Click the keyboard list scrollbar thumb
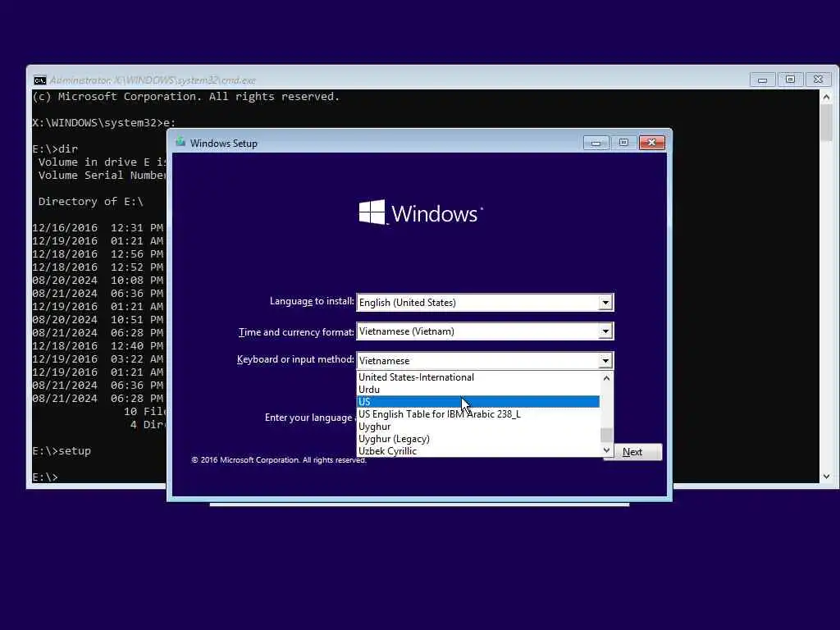This screenshot has height=630, width=840. tap(606, 435)
